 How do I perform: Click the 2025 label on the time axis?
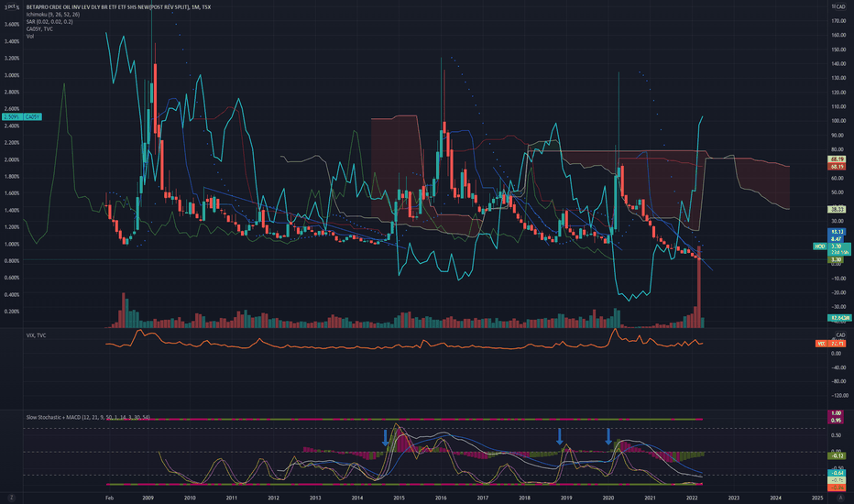pos(817,498)
